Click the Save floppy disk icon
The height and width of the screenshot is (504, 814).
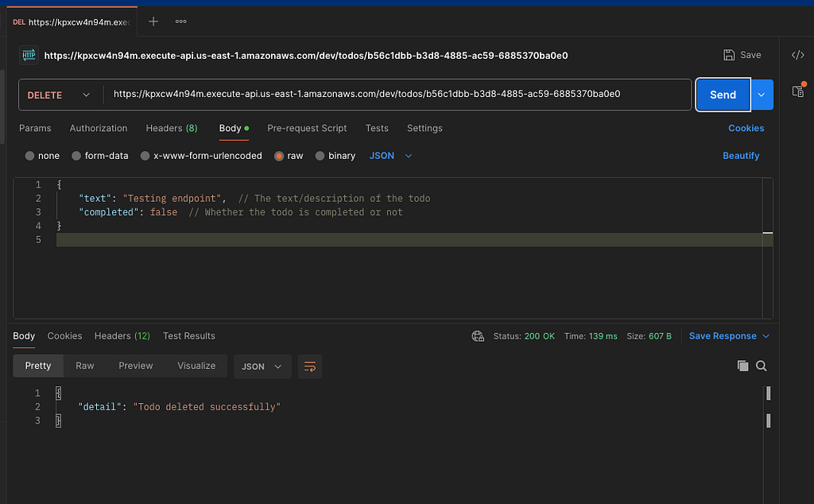click(x=729, y=55)
